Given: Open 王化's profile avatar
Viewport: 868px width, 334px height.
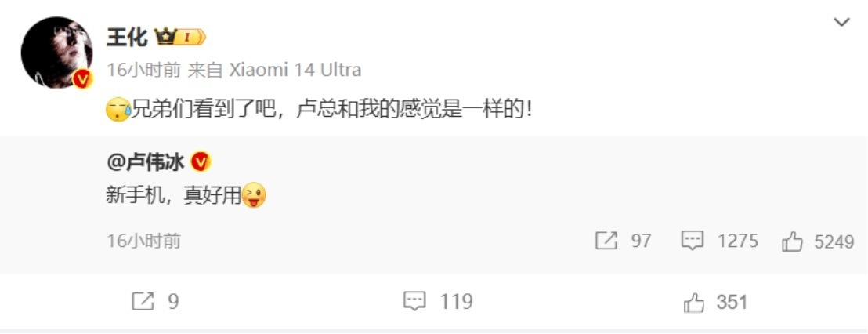Looking at the screenshot, I should [x=56, y=53].
